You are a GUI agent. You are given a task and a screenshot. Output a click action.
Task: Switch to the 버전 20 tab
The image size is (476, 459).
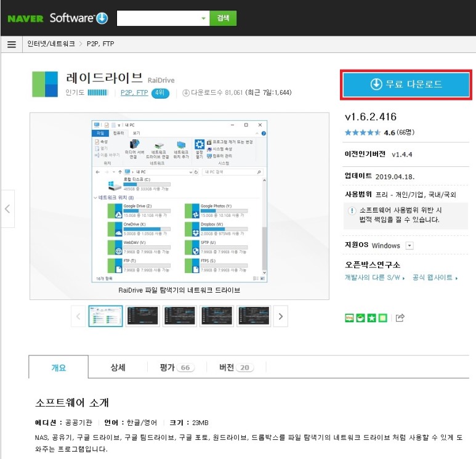236,367
